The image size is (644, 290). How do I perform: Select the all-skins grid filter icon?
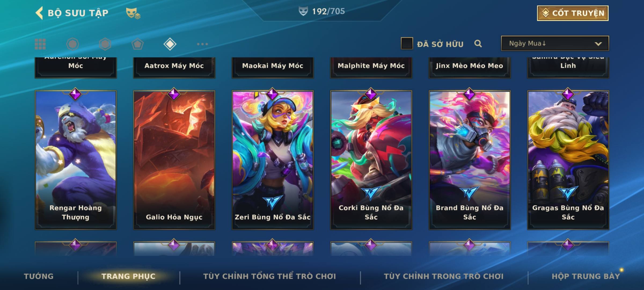point(40,44)
